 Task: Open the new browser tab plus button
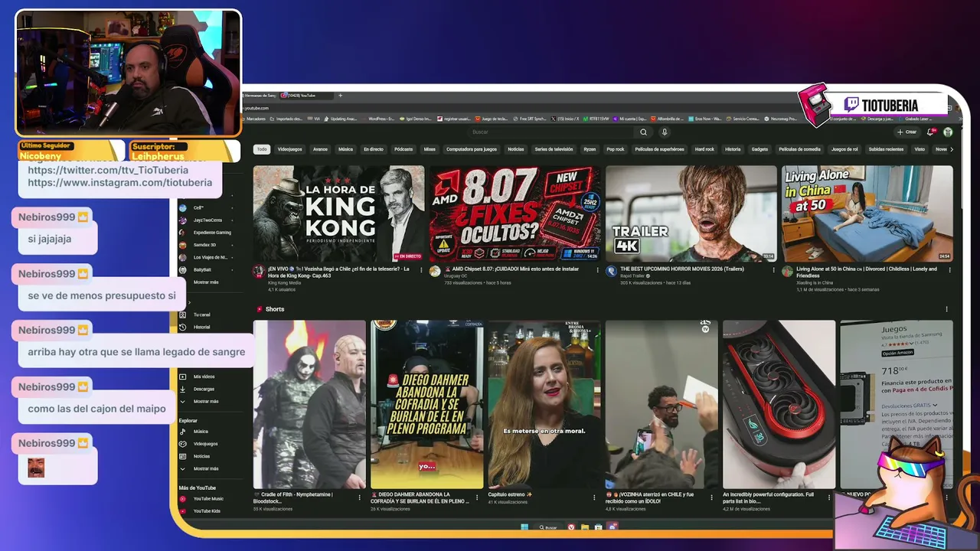point(340,96)
